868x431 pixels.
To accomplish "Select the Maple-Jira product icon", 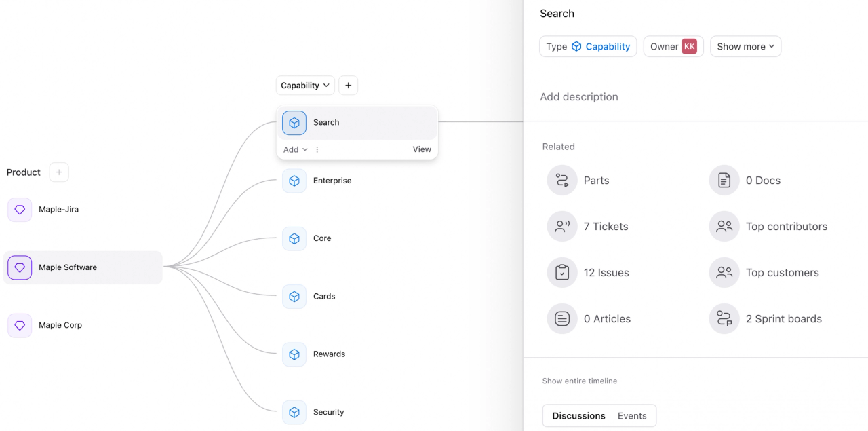I will (19, 209).
